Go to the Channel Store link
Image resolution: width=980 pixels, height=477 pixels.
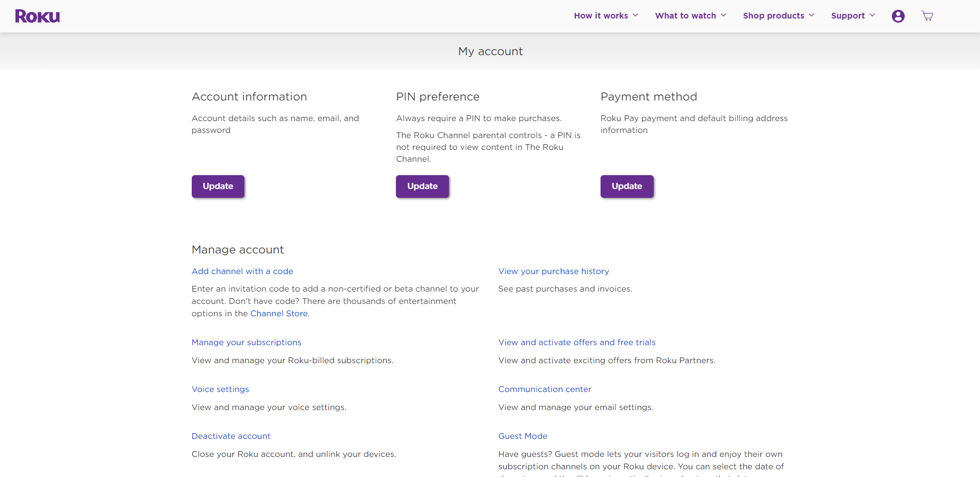279,313
